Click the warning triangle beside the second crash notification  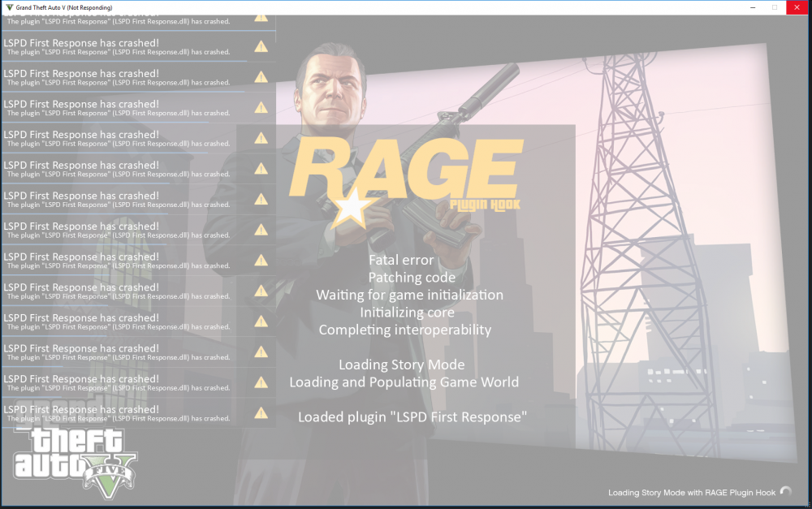click(x=261, y=46)
